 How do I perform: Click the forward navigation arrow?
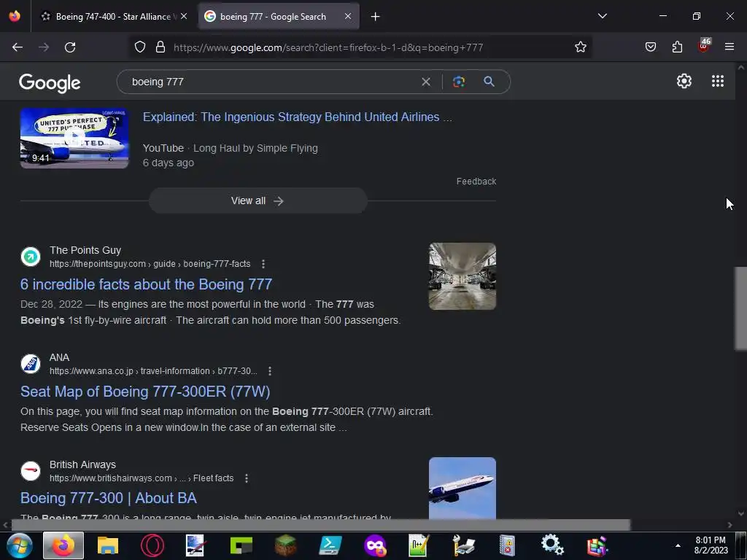coord(44,47)
